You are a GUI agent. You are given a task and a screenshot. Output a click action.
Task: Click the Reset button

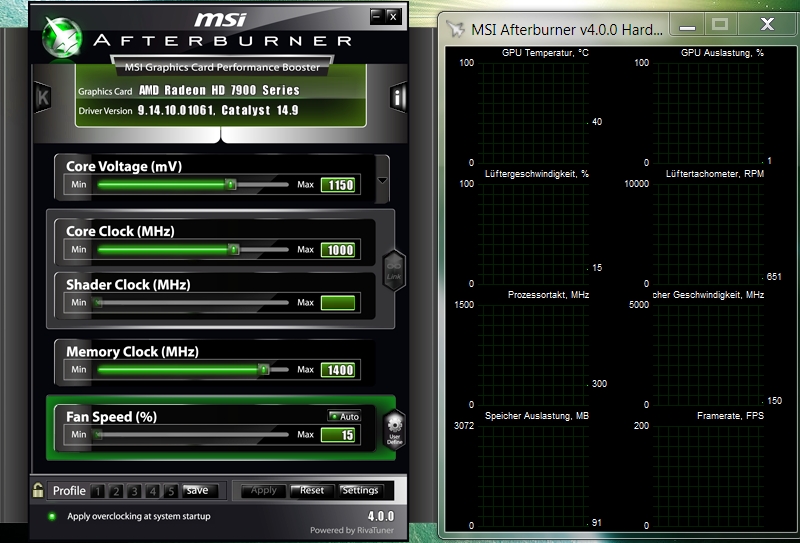[312, 490]
